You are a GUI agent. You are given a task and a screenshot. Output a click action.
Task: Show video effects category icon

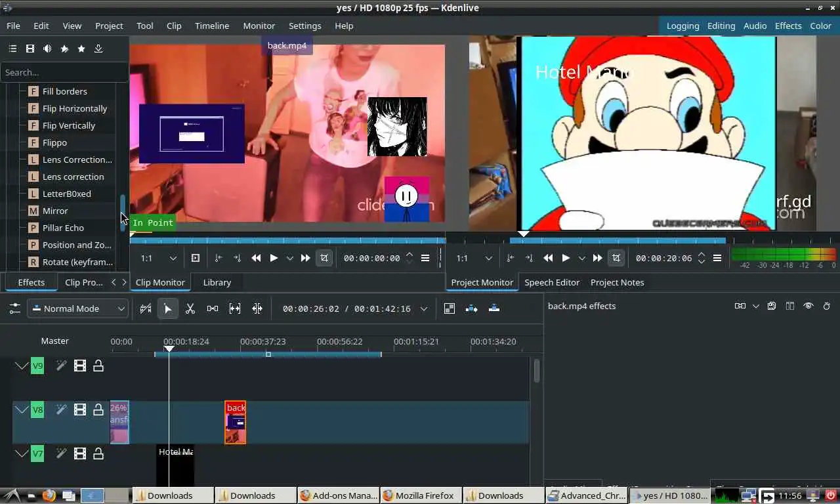tap(30, 49)
